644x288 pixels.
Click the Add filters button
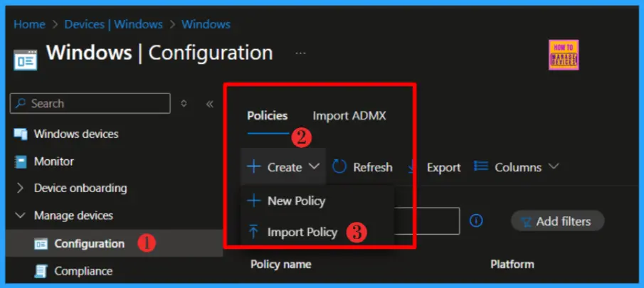click(557, 221)
